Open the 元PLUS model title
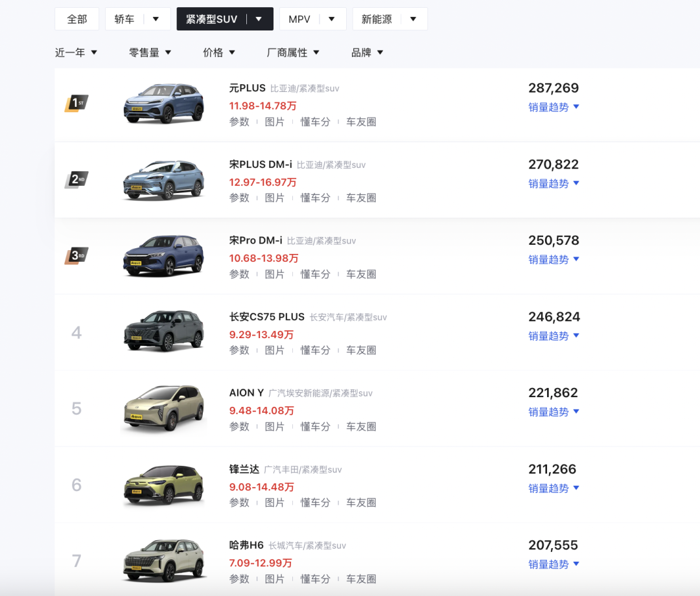Viewport: 700px width, 596px height. click(248, 88)
